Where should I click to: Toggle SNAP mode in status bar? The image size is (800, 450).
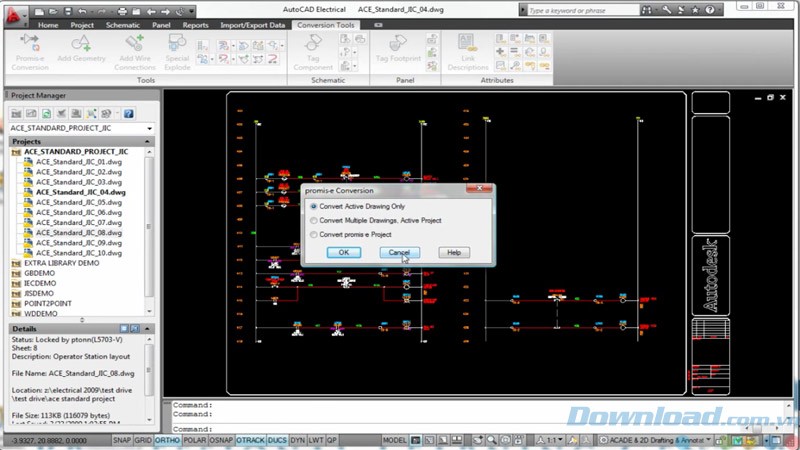(122, 440)
